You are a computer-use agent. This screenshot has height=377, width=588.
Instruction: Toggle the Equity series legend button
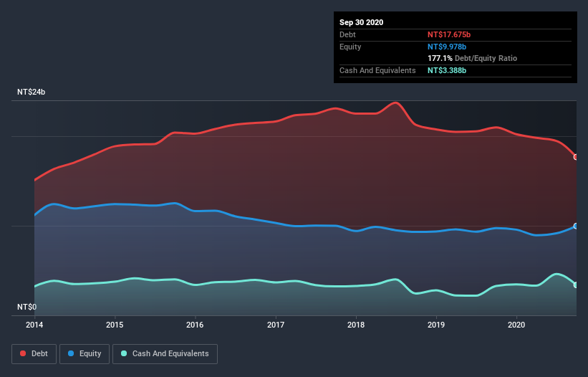[x=85, y=354]
